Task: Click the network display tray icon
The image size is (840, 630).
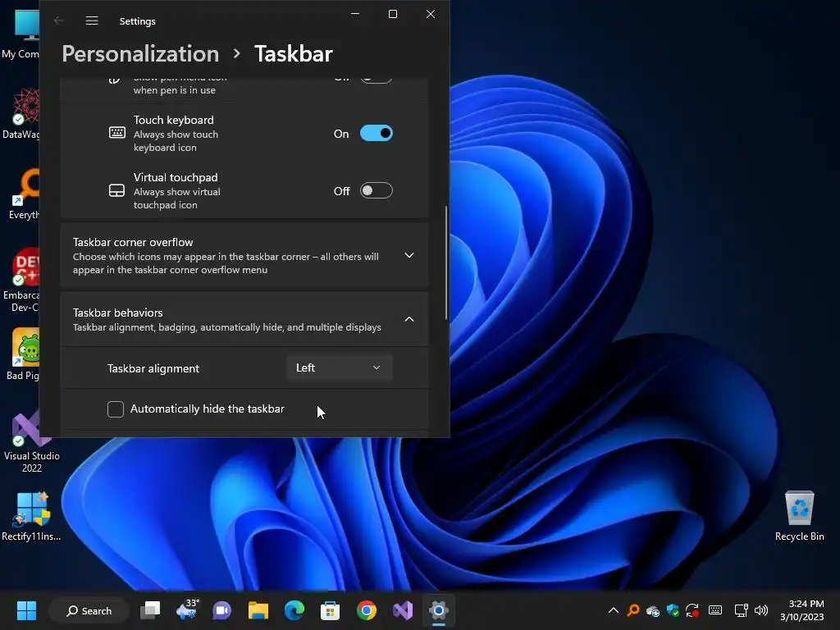Action: pos(742,610)
